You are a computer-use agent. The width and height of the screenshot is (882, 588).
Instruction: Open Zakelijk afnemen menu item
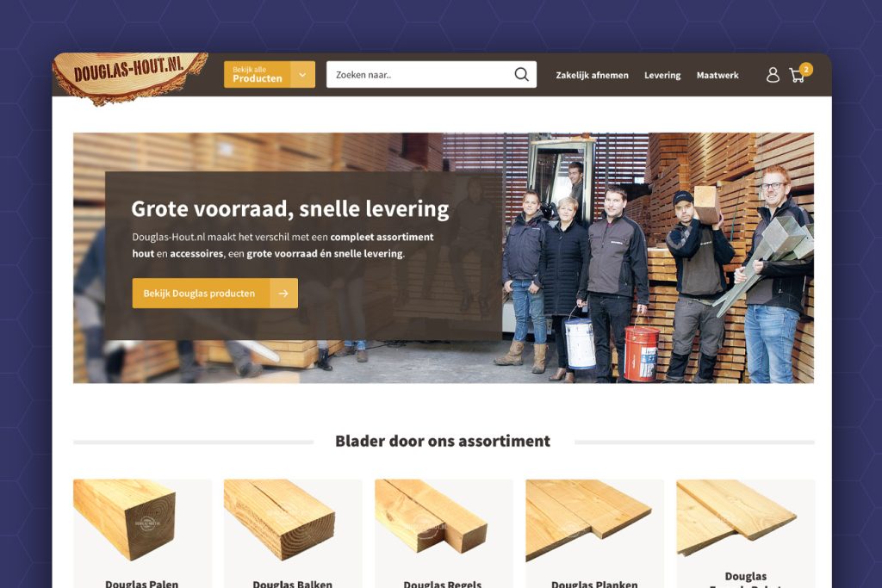pos(593,75)
